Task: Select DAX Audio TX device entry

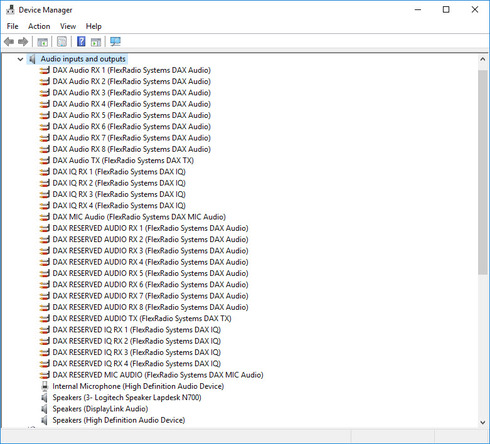Action: [123, 160]
